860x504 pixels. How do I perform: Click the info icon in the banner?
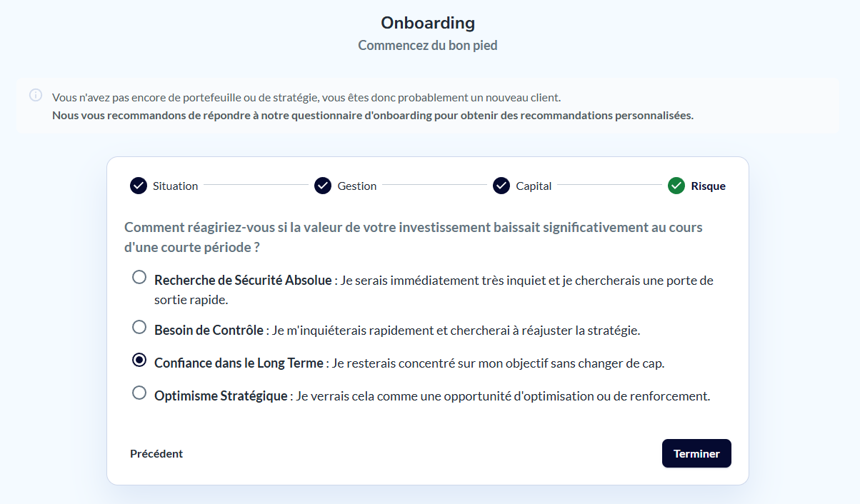(36, 95)
